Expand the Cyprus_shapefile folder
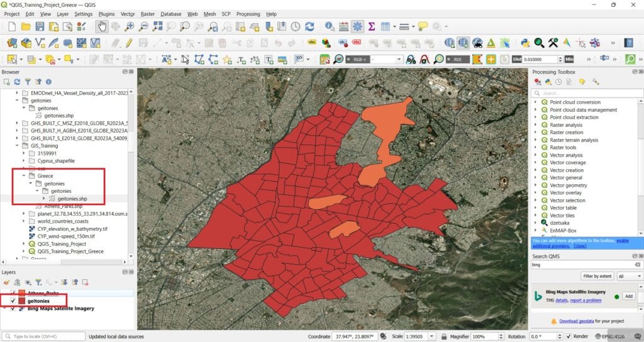 (x=24, y=161)
